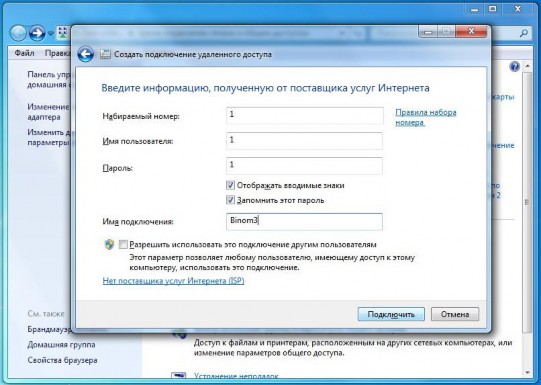Click the Подключить button
The image size is (541, 385).
tap(391, 314)
